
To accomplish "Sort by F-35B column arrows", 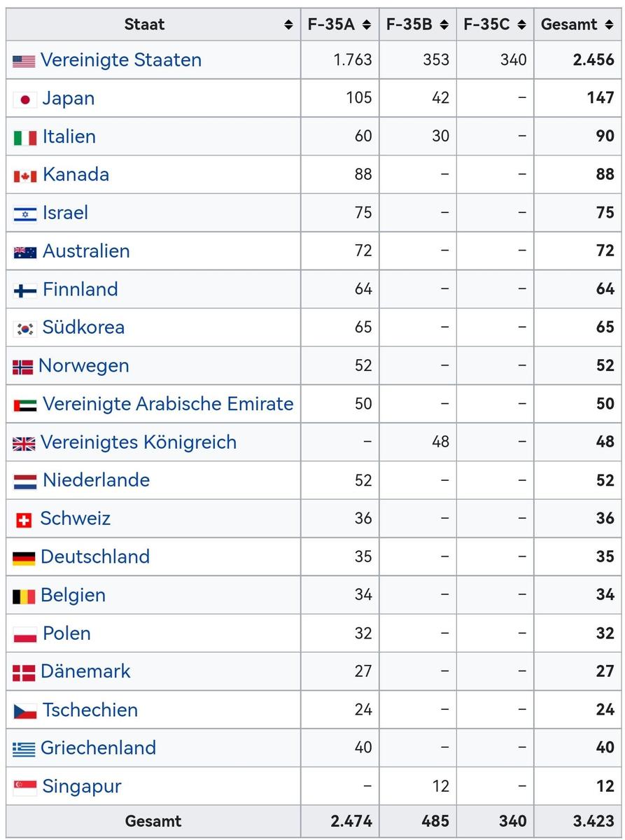I will coord(444,25).
